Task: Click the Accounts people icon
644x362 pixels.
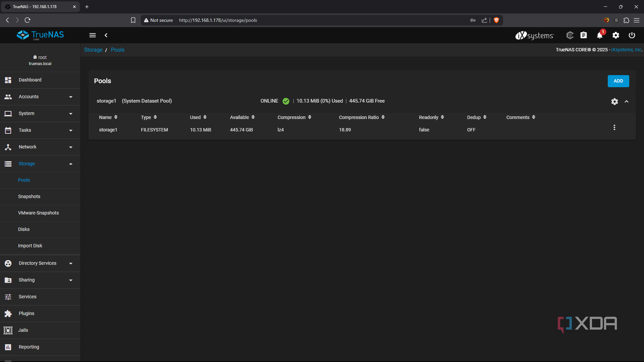Action: [x=8, y=97]
